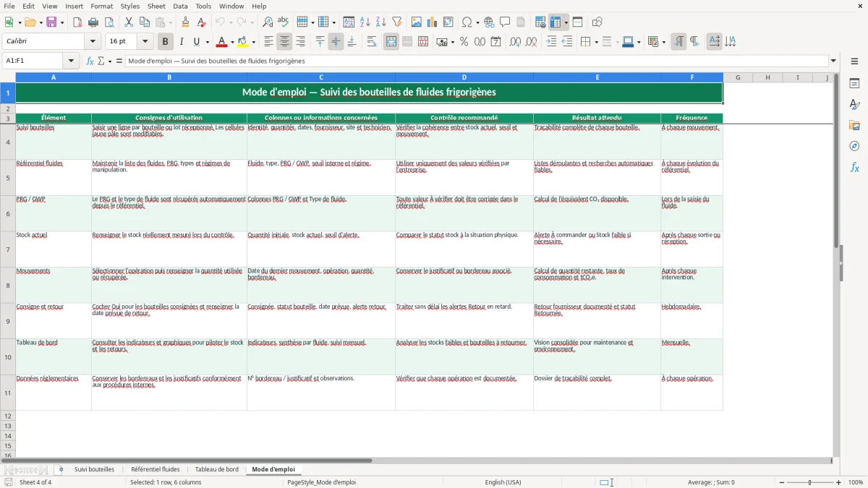
Task: Toggle the AutoFilter
Action: pyautogui.click(x=396, y=22)
